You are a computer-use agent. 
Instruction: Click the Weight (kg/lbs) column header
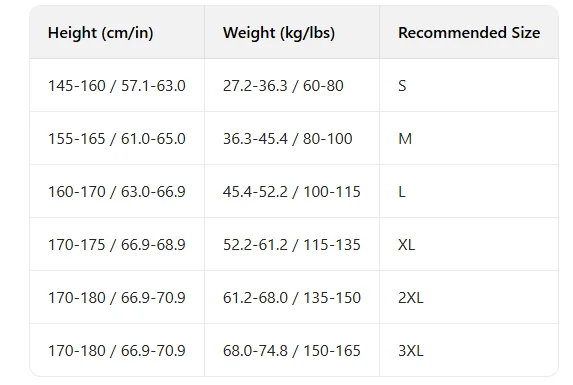pyautogui.click(x=292, y=33)
